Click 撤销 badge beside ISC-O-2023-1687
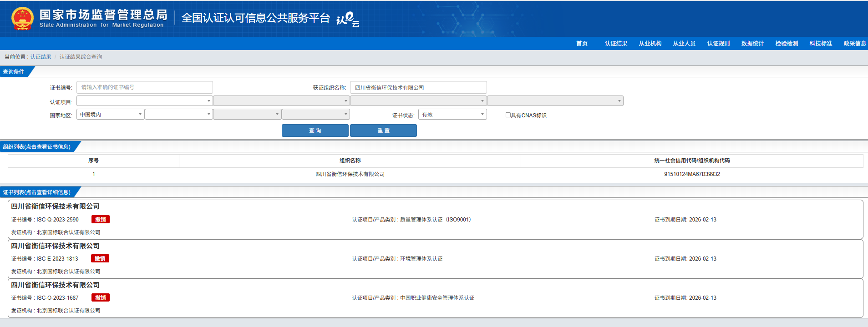 click(x=101, y=297)
